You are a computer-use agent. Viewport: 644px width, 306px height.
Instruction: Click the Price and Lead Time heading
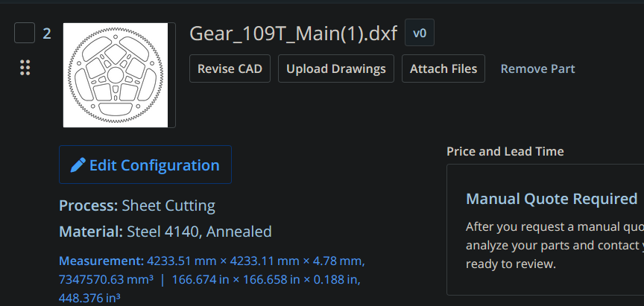pyautogui.click(x=505, y=151)
